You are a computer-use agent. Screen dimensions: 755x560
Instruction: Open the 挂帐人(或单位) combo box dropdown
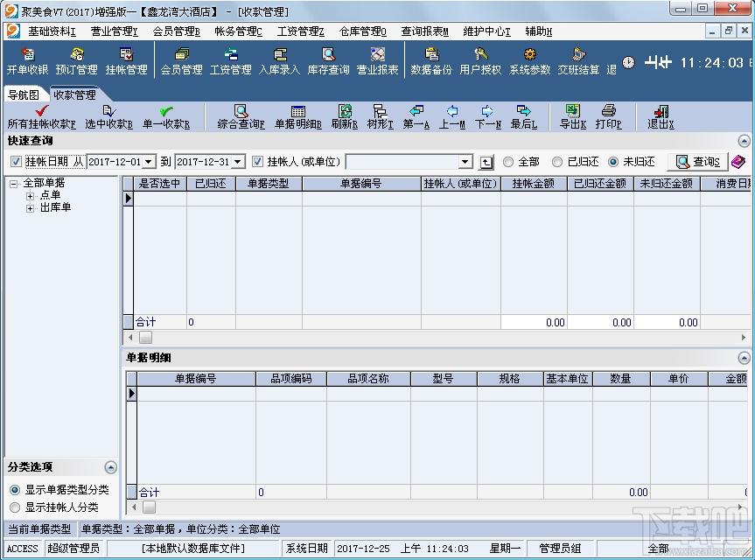[465, 162]
